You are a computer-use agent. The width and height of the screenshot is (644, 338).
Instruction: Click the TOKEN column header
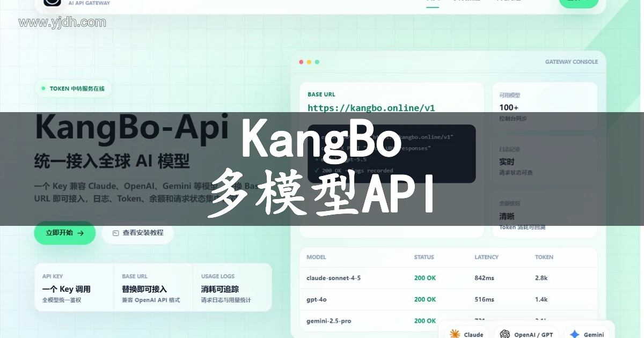coord(544,257)
